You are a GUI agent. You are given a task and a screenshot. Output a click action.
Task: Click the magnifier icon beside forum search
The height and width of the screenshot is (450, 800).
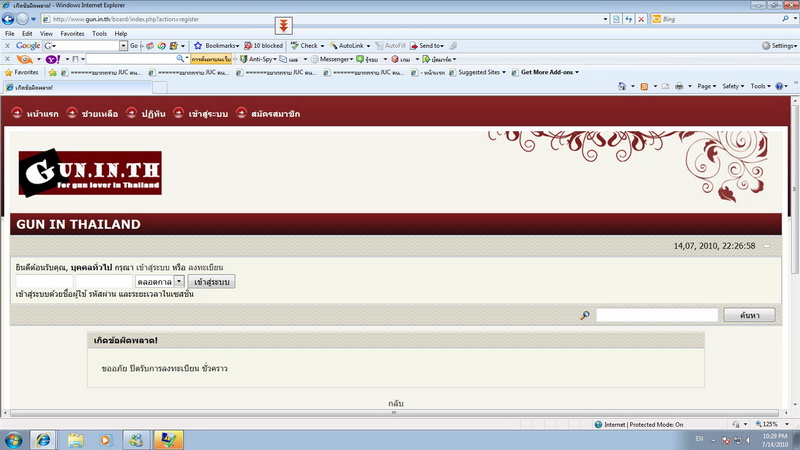tap(585, 316)
